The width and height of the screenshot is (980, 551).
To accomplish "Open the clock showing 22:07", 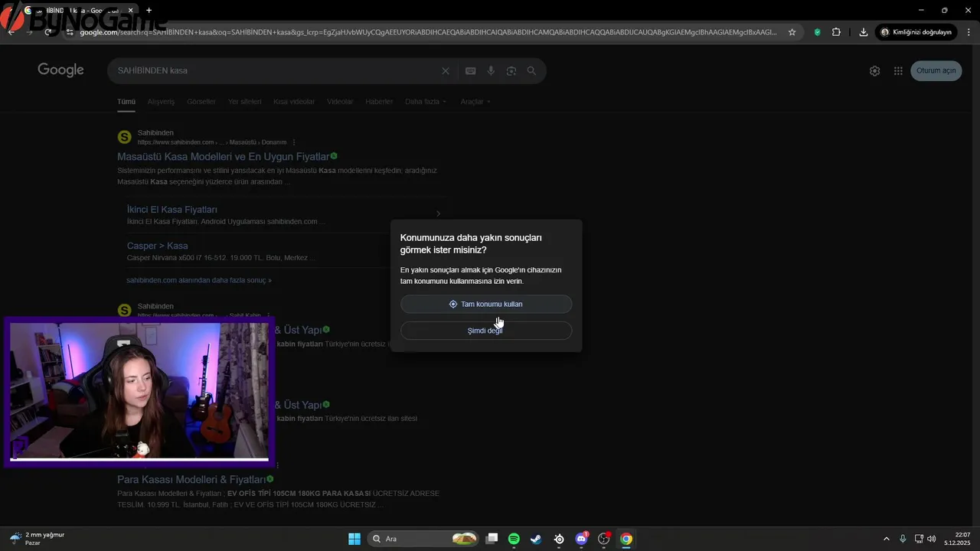I will [x=957, y=539].
